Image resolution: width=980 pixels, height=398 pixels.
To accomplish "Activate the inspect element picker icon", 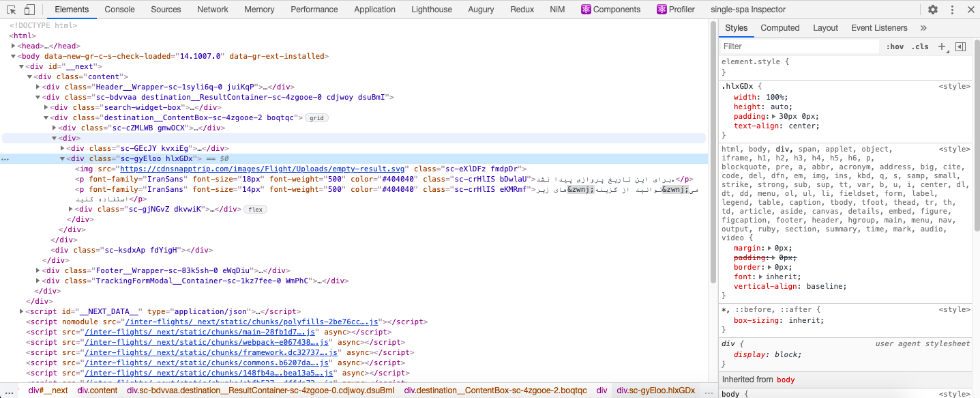I will [x=11, y=10].
